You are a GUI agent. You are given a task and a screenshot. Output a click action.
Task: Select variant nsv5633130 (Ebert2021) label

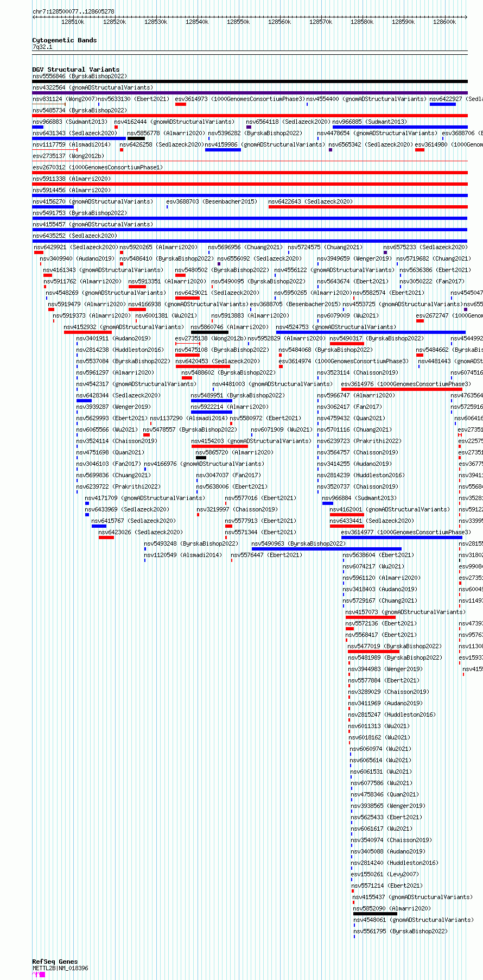pos(134,99)
